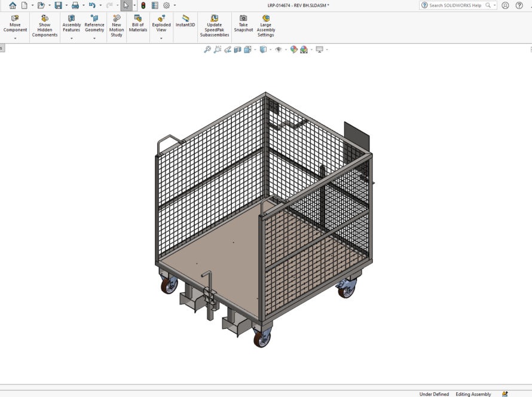The image size is (532, 397).
Task: Click New Motion Study command
Action: pos(117,27)
